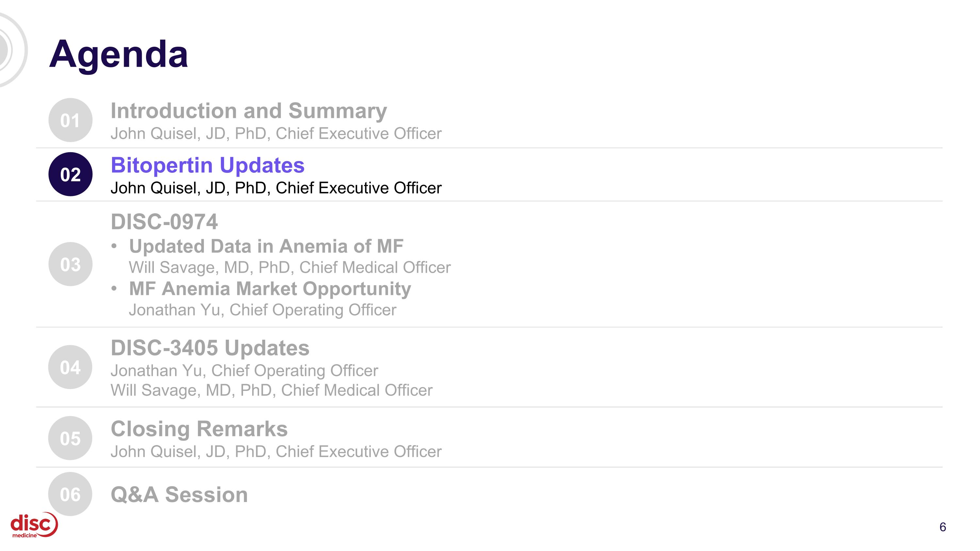Viewport: 980px width, 551px height.
Task: Select Updated Data in Anemia of MF
Action: coord(266,246)
